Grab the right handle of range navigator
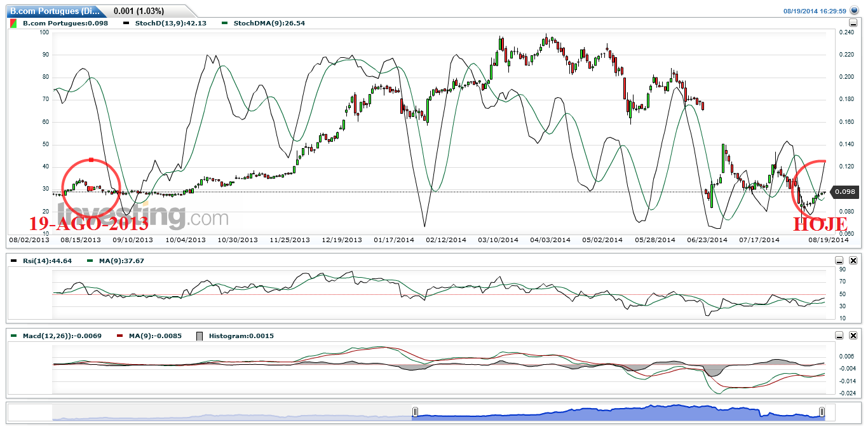The height and width of the screenshot is (429, 868). 822,412
